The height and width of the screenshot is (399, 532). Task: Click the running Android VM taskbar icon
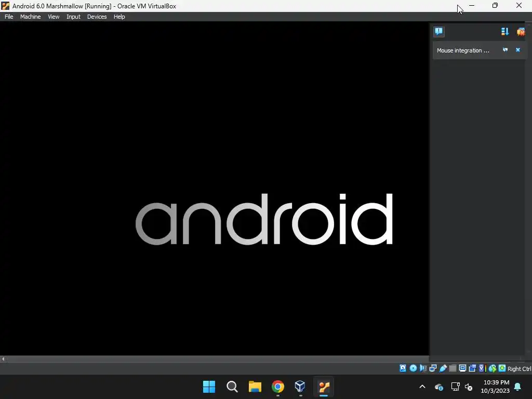(x=324, y=387)
